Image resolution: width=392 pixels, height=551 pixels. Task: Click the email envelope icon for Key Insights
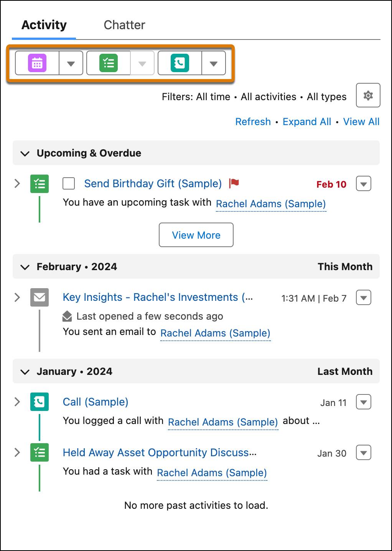pos(39,297)
